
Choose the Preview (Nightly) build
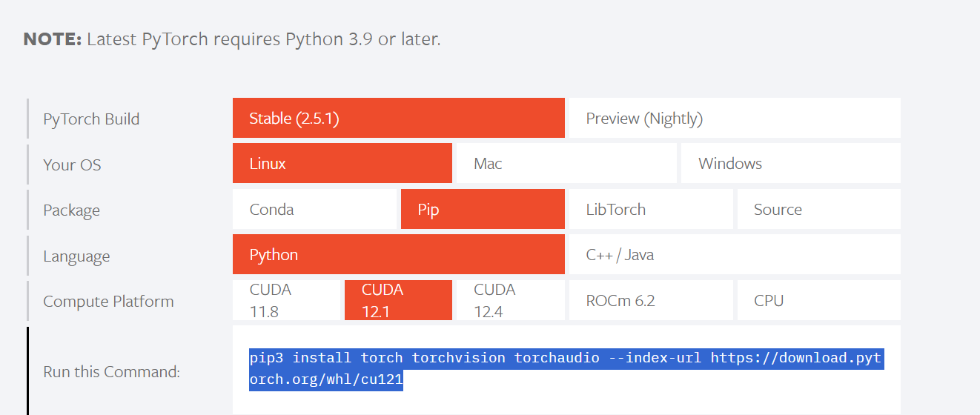pyautogui.click(x=733, y=119)
